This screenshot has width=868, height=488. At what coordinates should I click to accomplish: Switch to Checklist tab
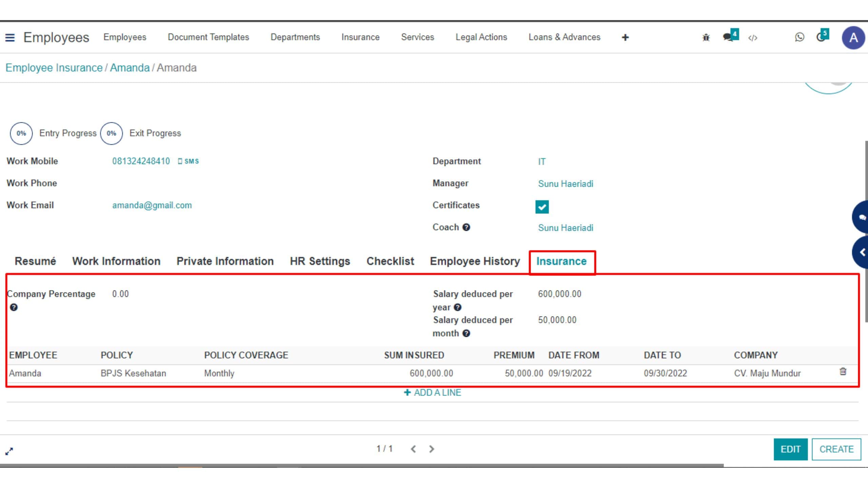coord(390,261)
